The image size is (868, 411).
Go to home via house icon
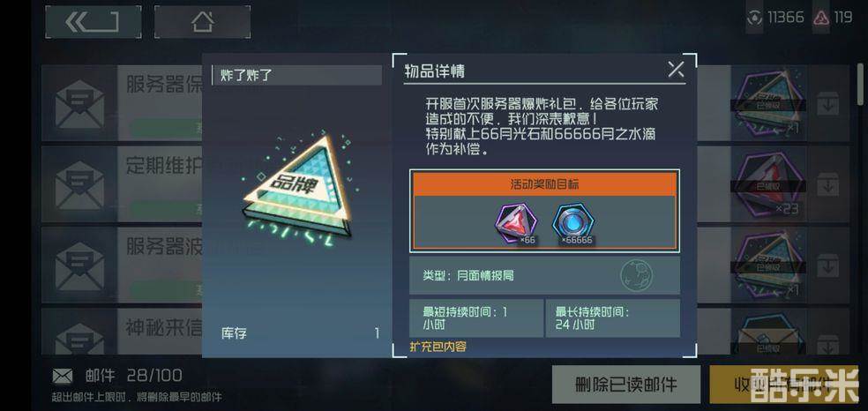click(x=202, y=21)
